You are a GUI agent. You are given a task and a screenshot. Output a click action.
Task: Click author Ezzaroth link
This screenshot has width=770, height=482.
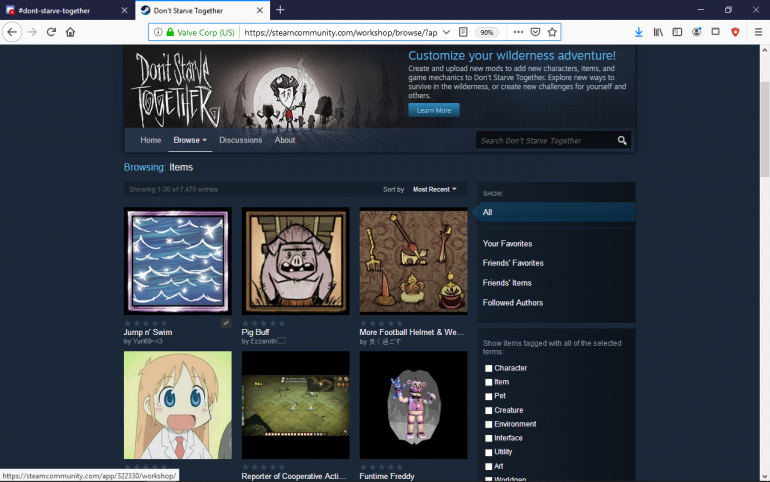[263, 341]
